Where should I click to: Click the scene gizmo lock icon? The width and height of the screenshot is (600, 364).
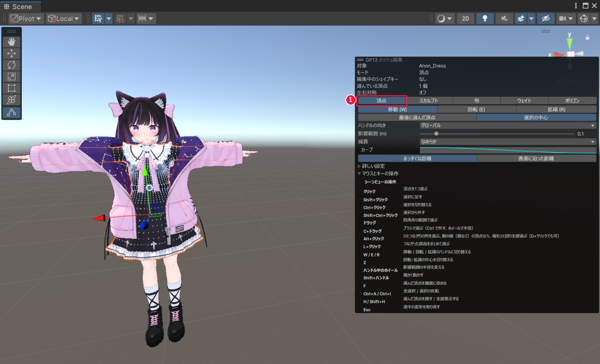(x=587, y=37)
